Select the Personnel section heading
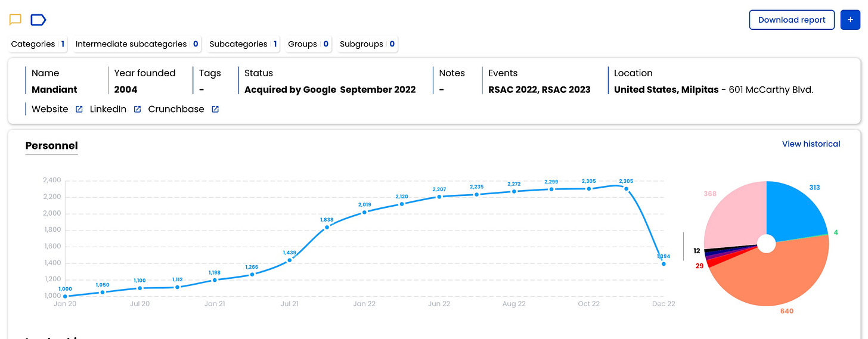868x339 pixels. (51, 145)
